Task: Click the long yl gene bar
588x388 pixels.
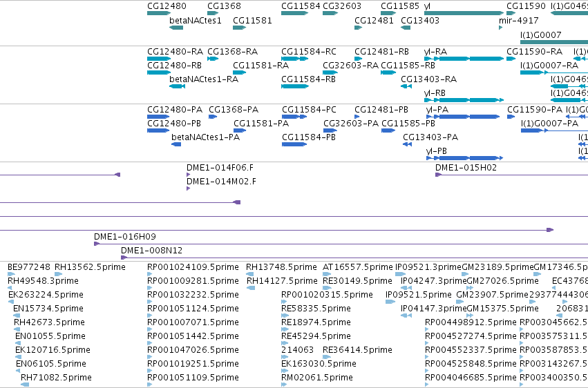Action: point(464,13)
